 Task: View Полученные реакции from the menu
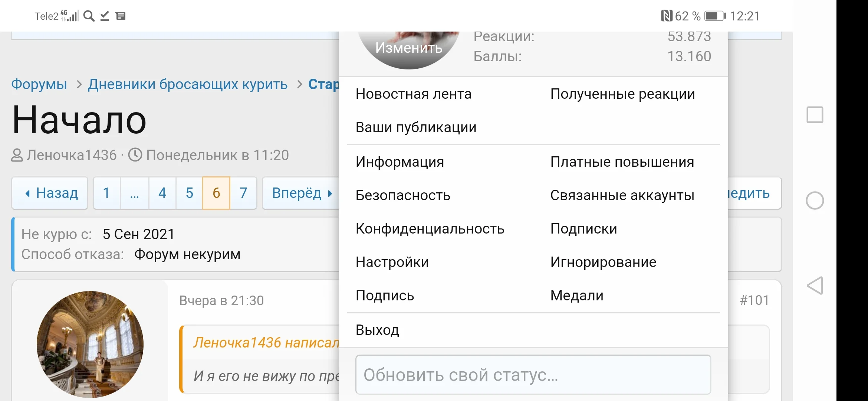(x=622, y=94)
